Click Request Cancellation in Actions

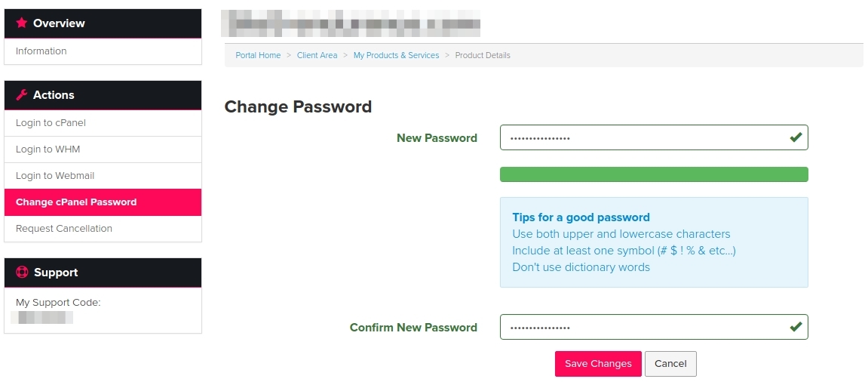(64, 229)
